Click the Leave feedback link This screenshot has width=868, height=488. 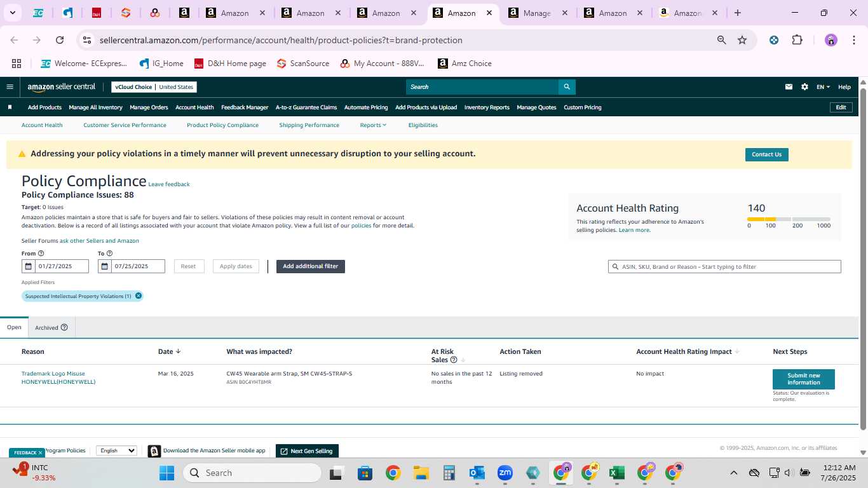click(x=169, y=184)
